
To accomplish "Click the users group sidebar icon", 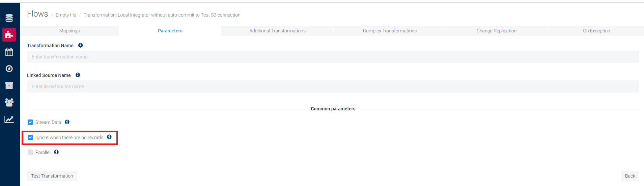I will pyautogui.click(x=9, y=102).
